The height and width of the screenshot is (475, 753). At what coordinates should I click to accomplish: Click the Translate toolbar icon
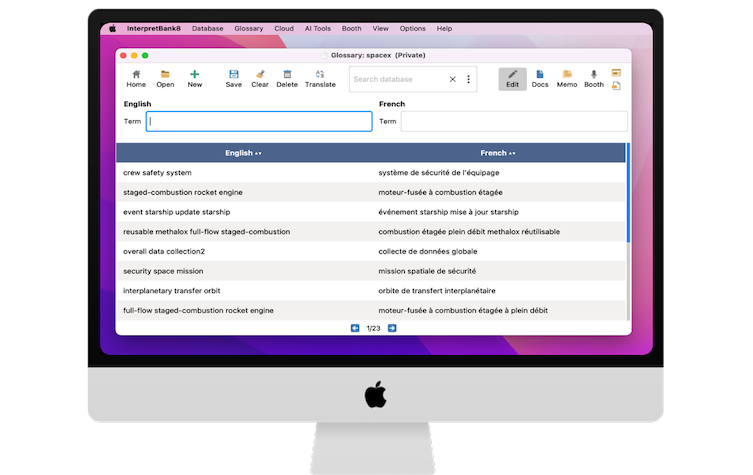pos(320,79)
